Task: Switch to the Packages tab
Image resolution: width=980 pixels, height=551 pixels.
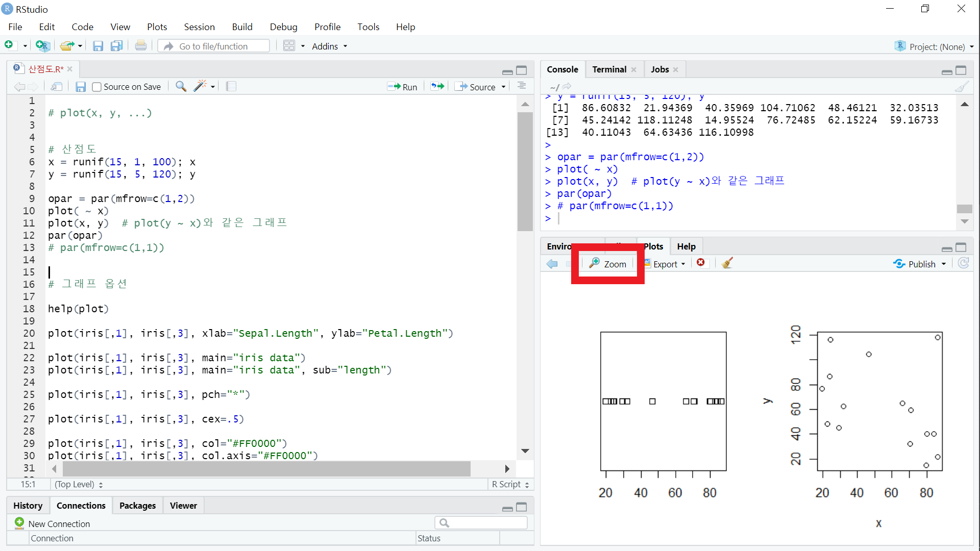Action: tap(137, 506)
